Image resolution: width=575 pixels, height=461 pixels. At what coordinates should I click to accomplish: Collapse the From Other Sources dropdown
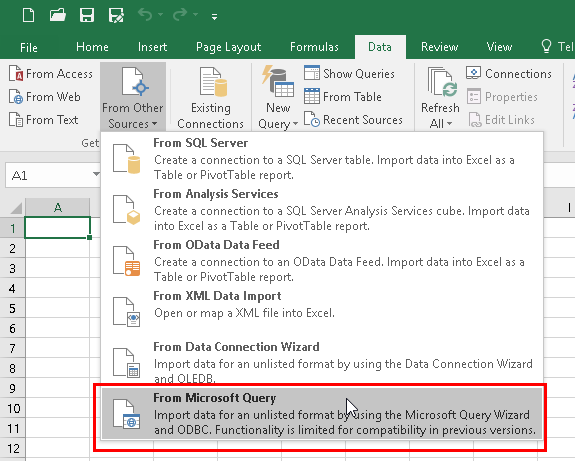(x=133, y=97)
